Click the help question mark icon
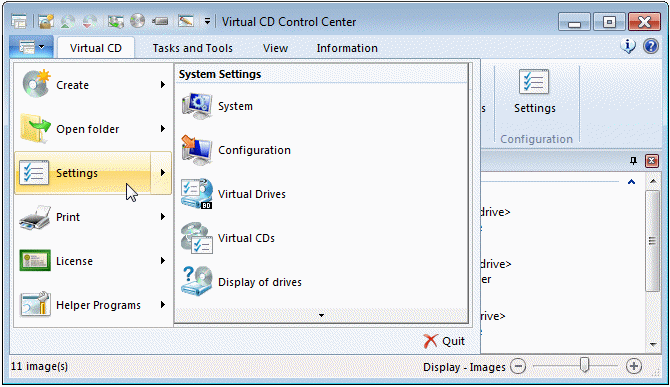 [651, 46]
